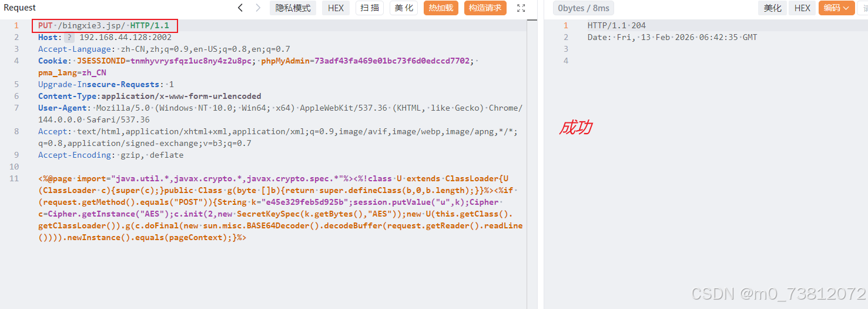The height and width of the screenshot is (309, 868).
Task: Click the pma_lang=zh_CN cookie text
Action: coord(72,72)
